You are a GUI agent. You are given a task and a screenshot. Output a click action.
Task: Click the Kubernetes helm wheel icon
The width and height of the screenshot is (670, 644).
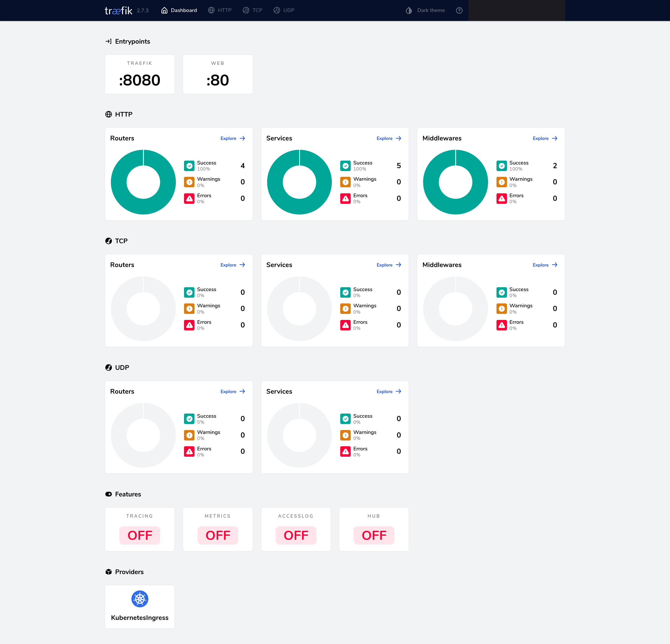[x=140, y=599]
